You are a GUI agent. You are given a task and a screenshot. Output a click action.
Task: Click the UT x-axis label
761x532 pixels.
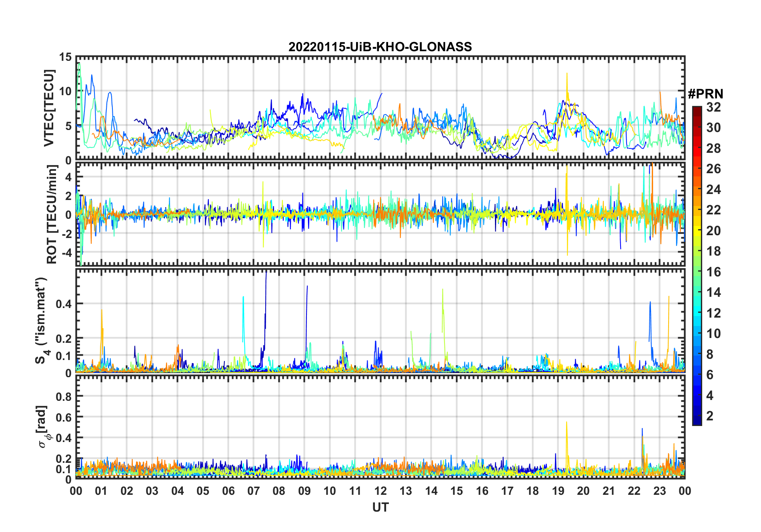tap(380, 507)
